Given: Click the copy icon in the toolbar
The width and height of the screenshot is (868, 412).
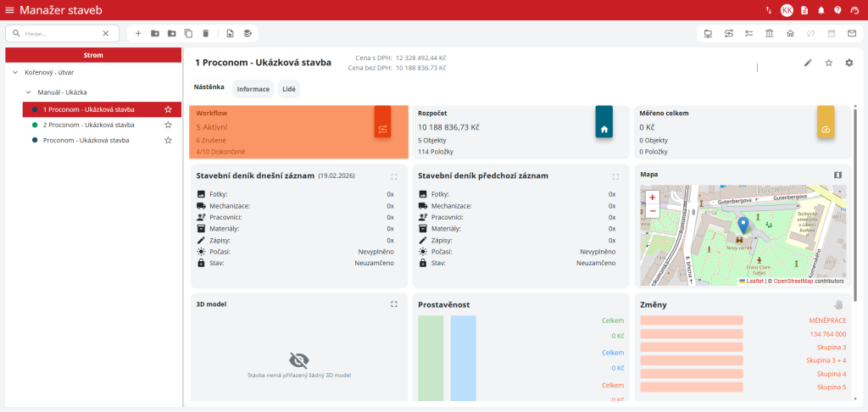Looking at the screenshot, I should [x=188, y=33].
